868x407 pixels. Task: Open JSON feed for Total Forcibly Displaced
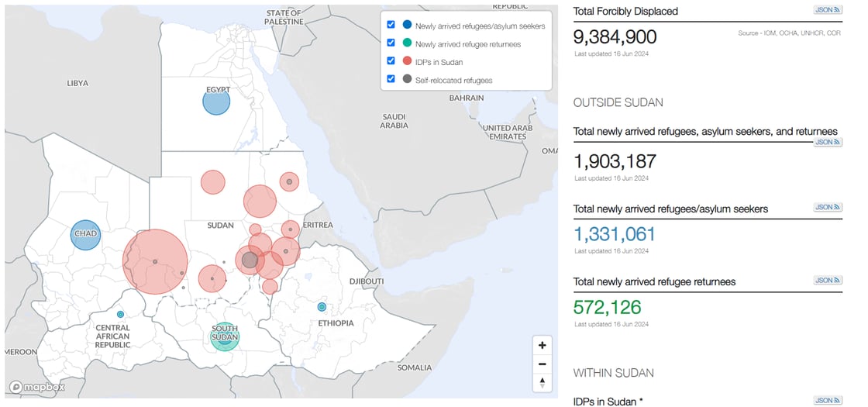click(827, 10)
